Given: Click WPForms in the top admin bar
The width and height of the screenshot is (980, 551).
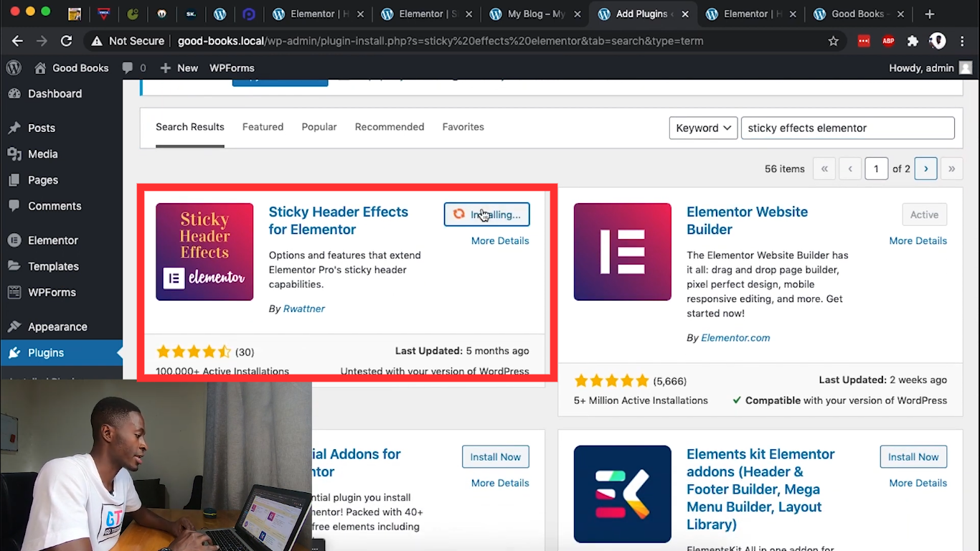Looking at the screenshot, I should 232,67.
